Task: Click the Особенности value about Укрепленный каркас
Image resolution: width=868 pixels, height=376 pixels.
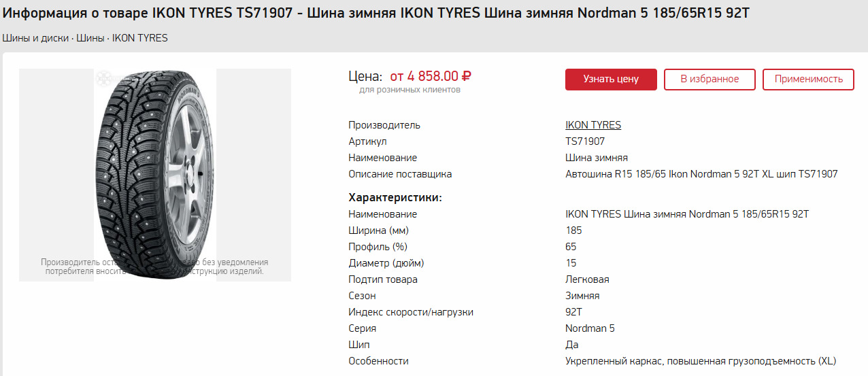Action: [x=700, y=361]
